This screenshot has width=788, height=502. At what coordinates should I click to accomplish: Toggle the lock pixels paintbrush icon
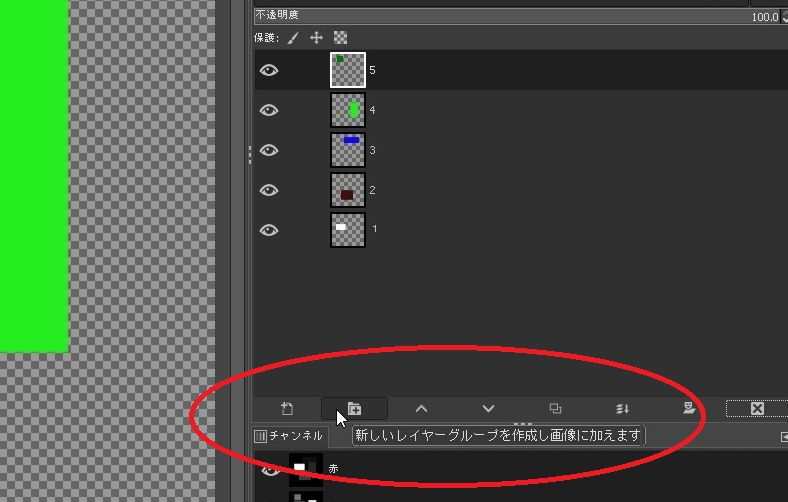click(x=293, y=38)
